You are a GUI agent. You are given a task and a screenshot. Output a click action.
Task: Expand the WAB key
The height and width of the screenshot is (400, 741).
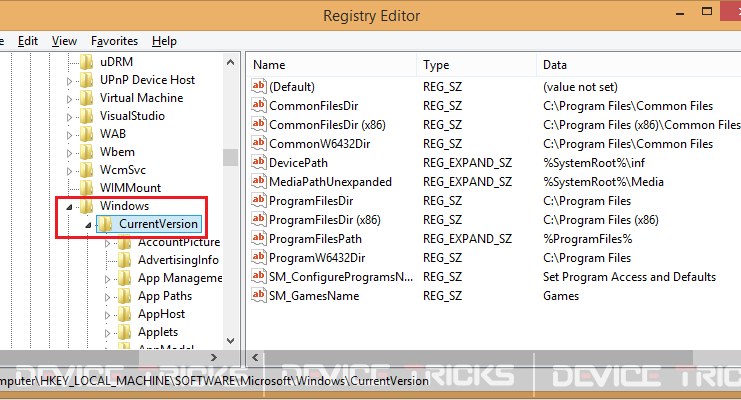[69, 135]
